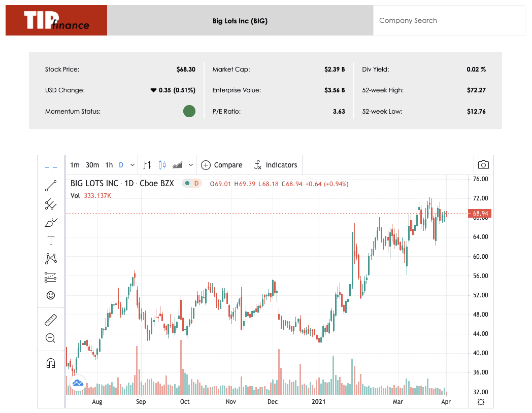Click the Big Lots Inc (BIG) header
This screenshot has height=413, width=532.
point(240,21)
